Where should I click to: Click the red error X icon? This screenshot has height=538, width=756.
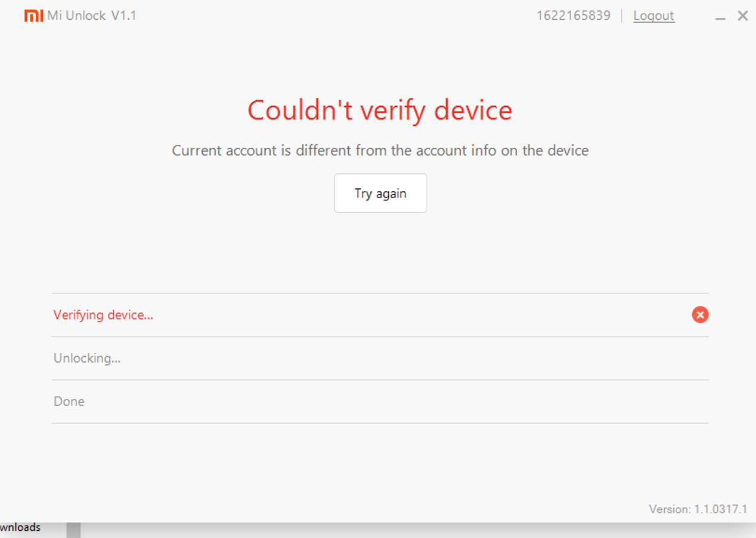point(700,315)
